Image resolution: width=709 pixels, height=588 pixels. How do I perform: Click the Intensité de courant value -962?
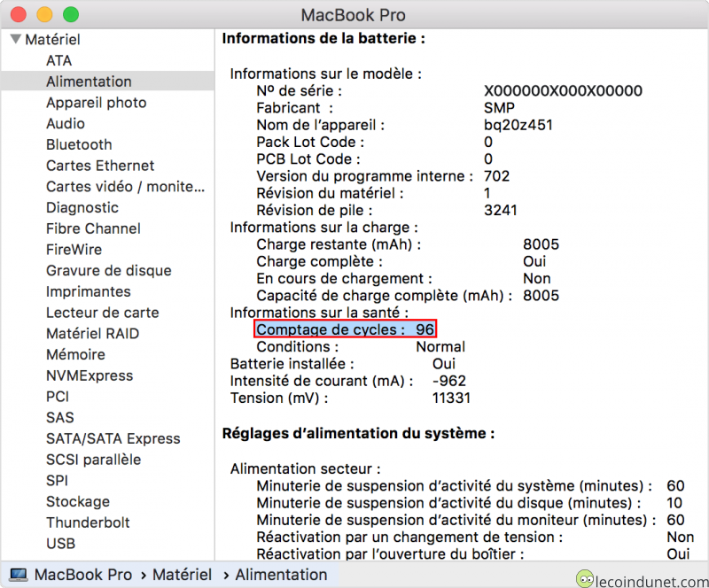(449, 381)
